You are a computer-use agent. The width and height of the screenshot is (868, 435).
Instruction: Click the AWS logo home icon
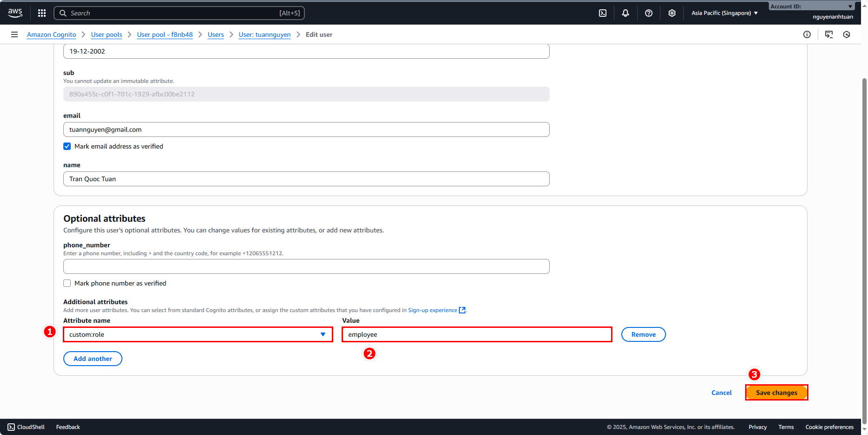click(15, 13)
